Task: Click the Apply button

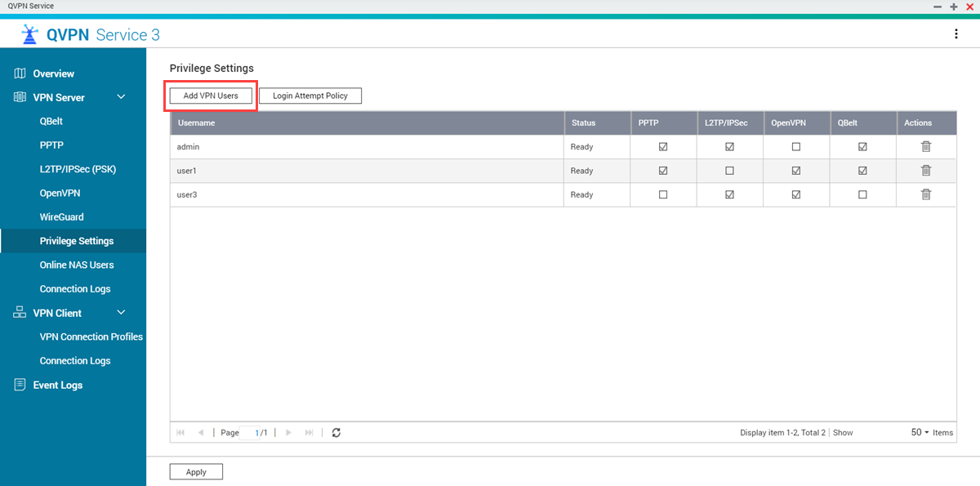Action: 196,471
